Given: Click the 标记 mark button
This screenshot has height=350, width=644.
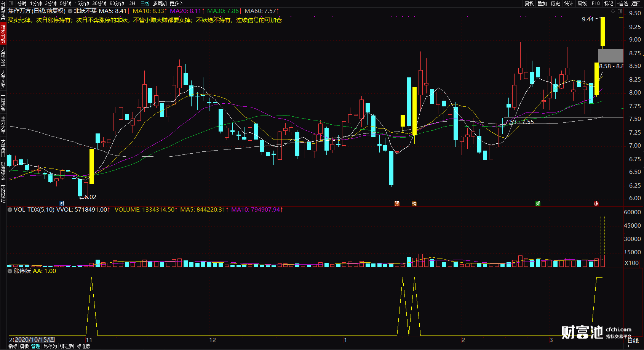Looking at the screenshot, I should coord(609,3).
